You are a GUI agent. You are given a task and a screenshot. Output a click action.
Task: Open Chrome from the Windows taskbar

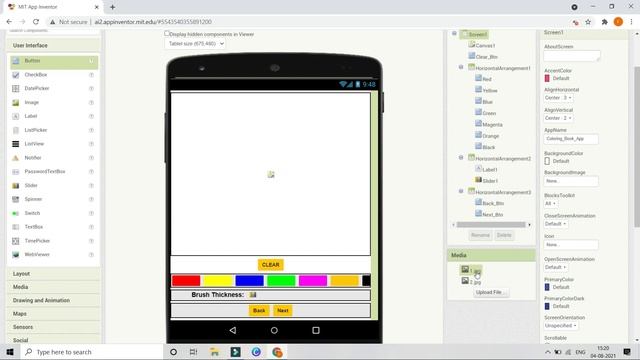(x=277, y=352)
